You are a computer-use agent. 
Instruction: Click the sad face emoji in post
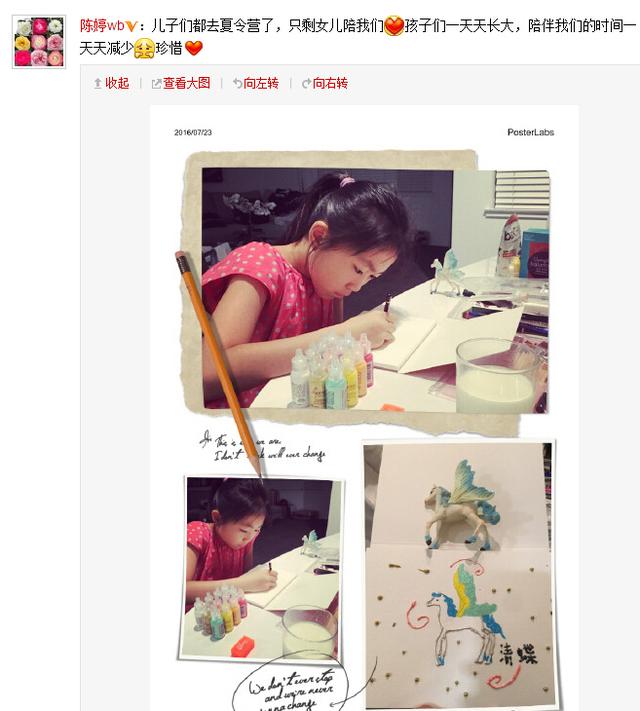point(144,49)
